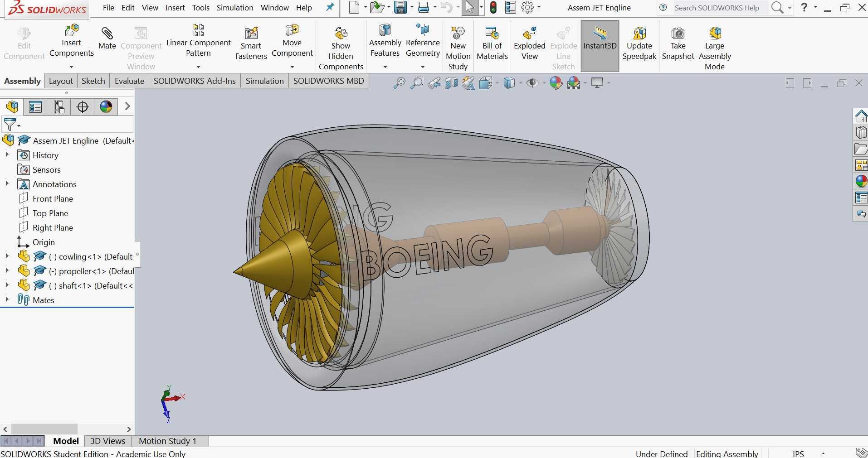
Task: Switch to the SOLIDWORKS MBD tab
Action: tap(328, 81)
